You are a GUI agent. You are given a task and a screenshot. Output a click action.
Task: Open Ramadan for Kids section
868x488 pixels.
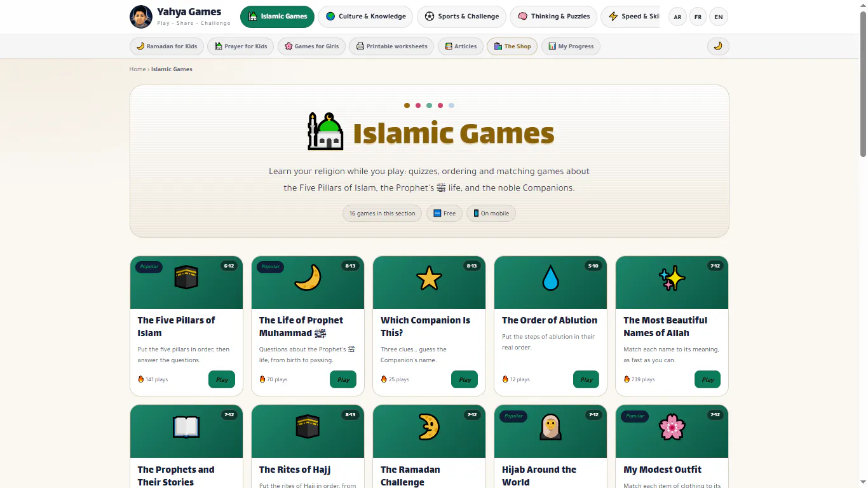point(166,46)
